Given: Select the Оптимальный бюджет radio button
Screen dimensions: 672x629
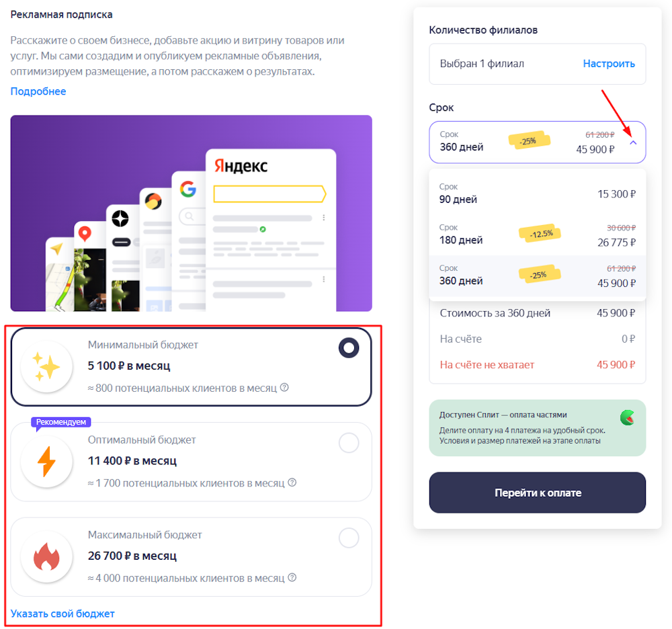Looking at the screenshot, I should point(349,443).
